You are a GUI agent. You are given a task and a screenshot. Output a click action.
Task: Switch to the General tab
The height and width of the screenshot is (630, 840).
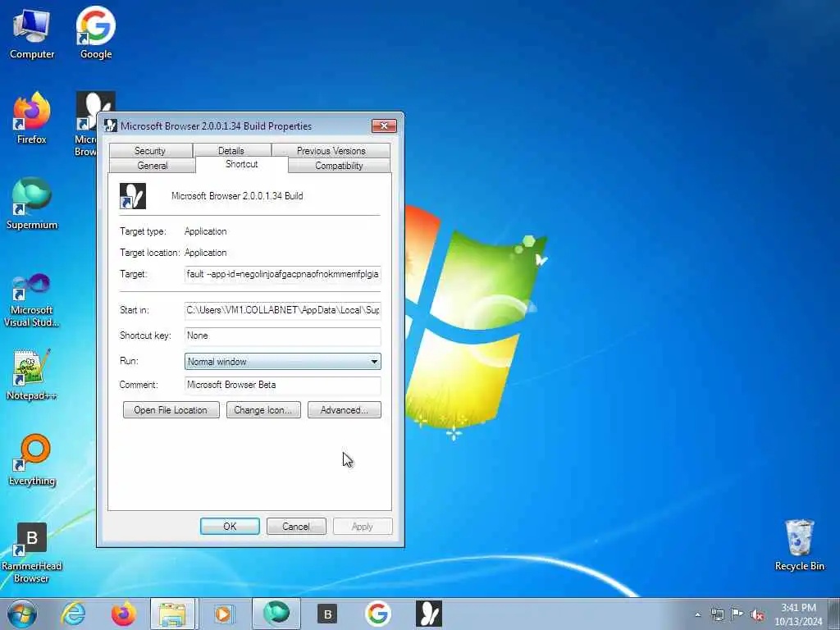click(152, 166)
